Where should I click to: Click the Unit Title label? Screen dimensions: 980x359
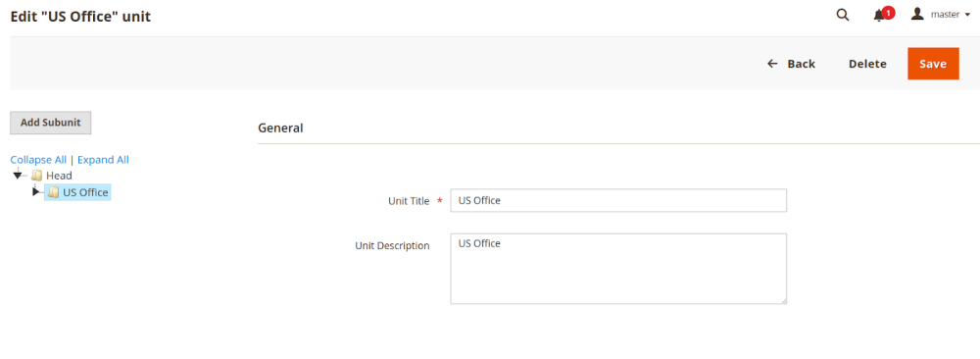(x=409, y=201)
